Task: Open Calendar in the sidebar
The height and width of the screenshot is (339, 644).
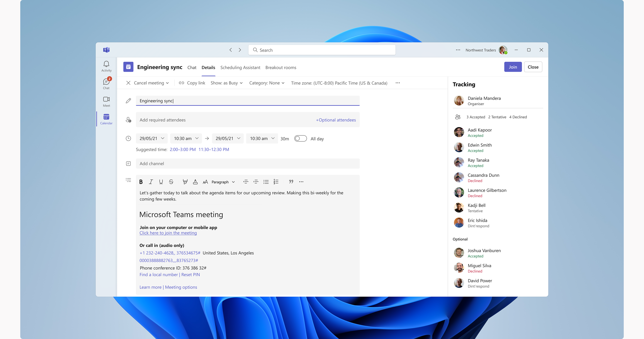Action: pyautogui.click(x=106, y=119)
